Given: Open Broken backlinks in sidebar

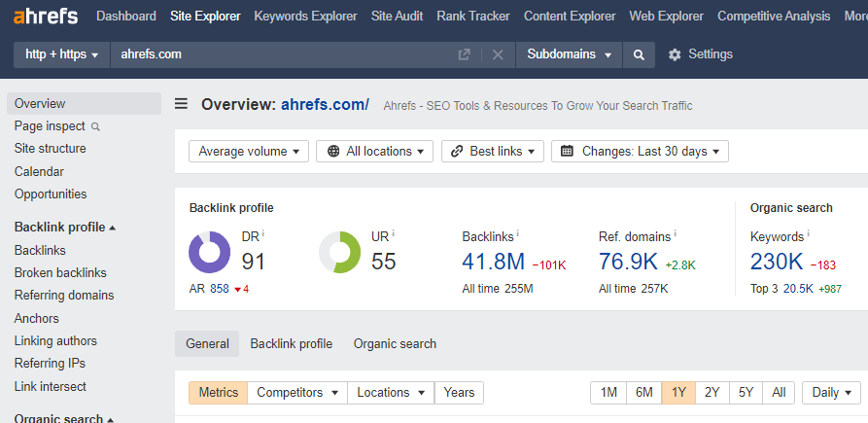Looking at the screenshot, I should tap(60, 273).
